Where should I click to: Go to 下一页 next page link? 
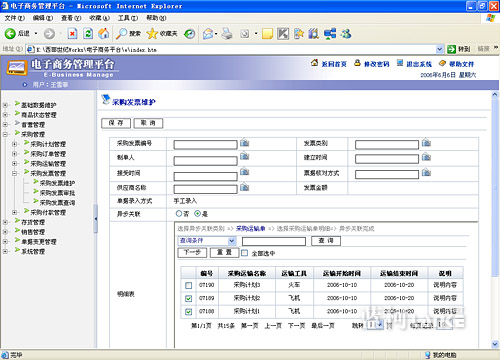pos(296,326)
